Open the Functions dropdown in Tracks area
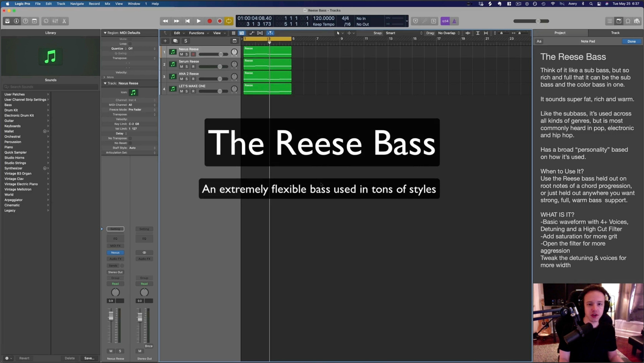The width and height of the screenshot is (644, 363). coord(199,33)
